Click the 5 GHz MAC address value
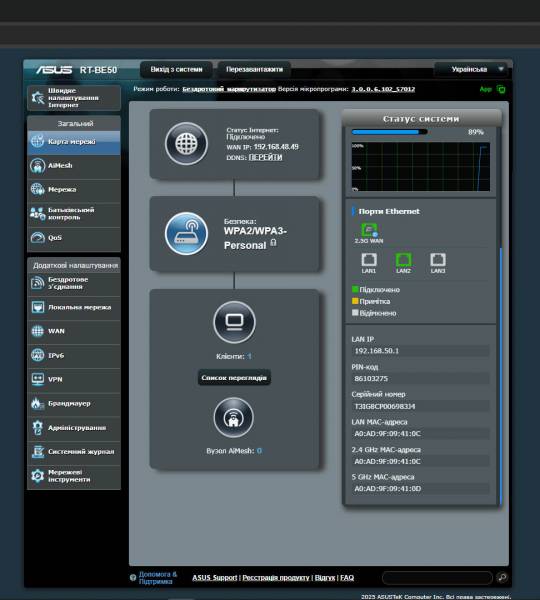540x600 pixels. click(420, 489)
